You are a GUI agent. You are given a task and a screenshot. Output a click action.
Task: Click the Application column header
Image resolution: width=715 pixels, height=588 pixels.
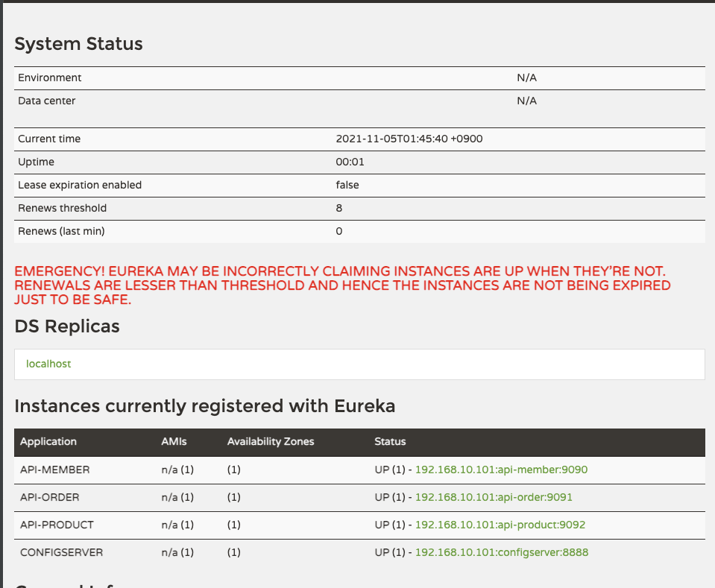coord(48,441)
